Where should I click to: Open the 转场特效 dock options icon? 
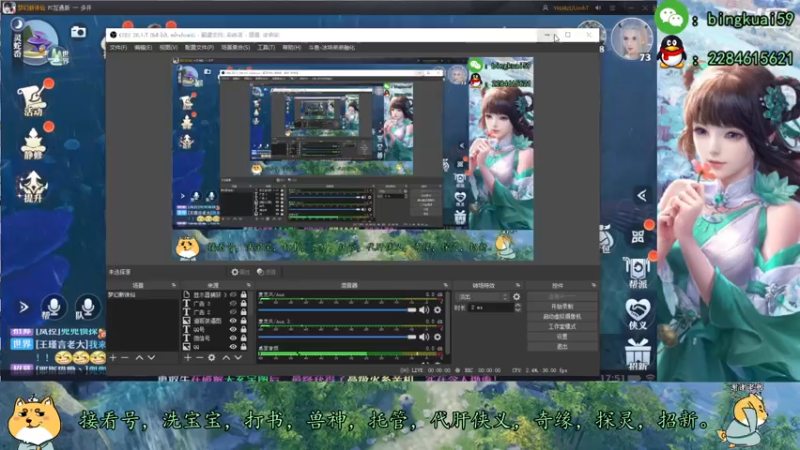[x=517, y=285]
